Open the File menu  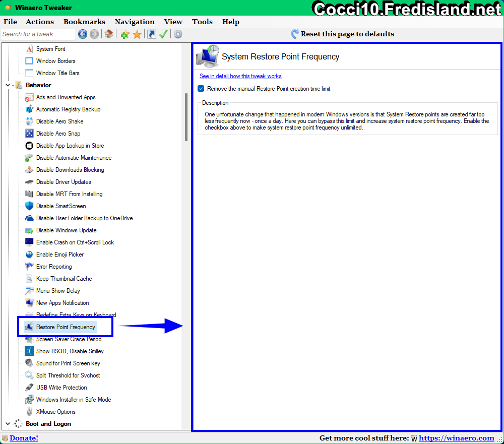point(10,22)
